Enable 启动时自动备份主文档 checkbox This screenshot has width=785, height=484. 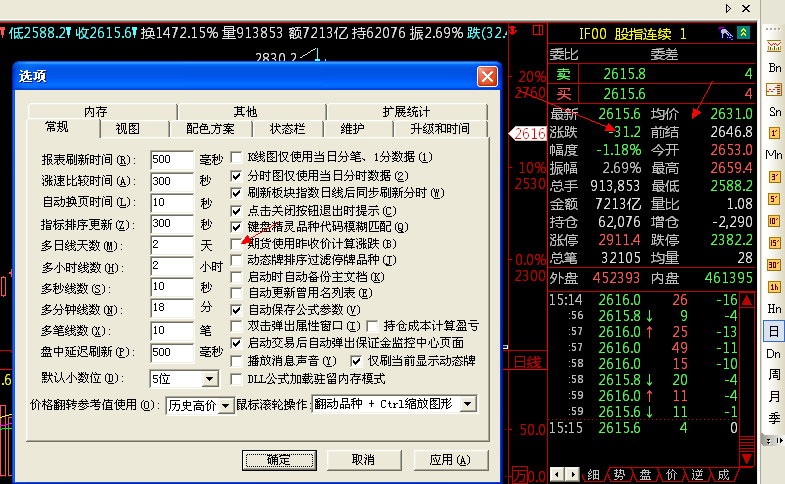click(236, 277)
